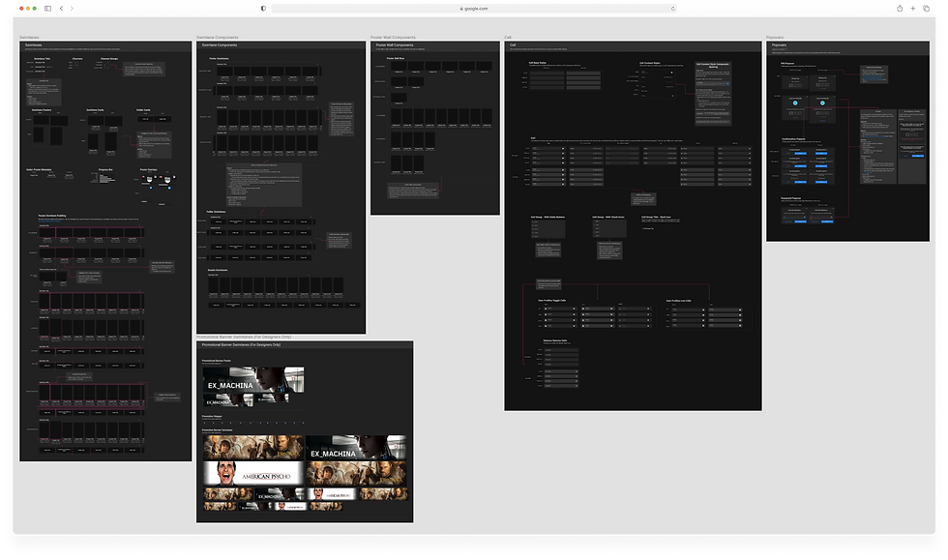
Task: Toggle the Safari sidebar icon
Action: pos(47,9)
